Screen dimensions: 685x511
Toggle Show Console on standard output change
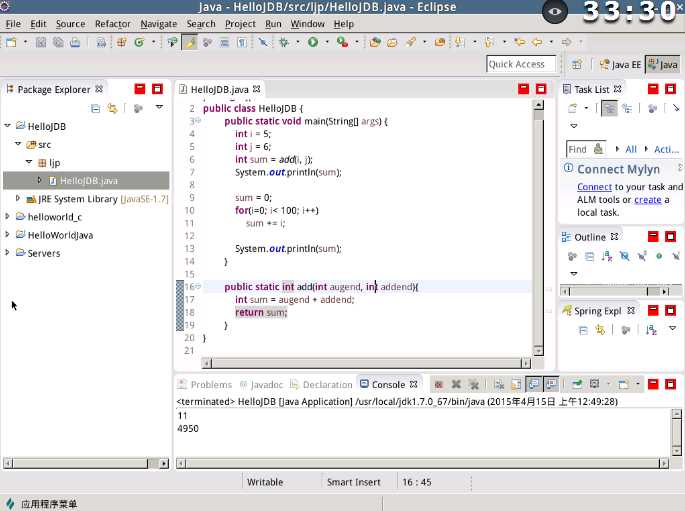[534, 384]
